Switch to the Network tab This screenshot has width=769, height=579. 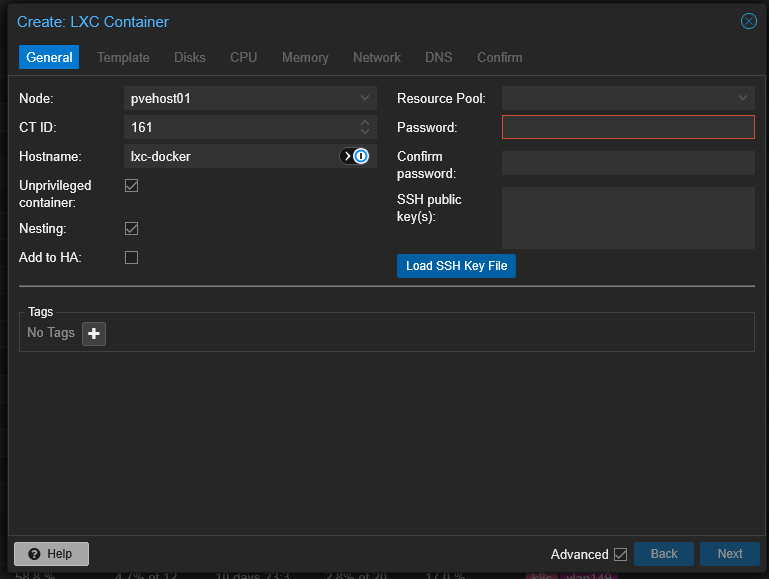377,57
